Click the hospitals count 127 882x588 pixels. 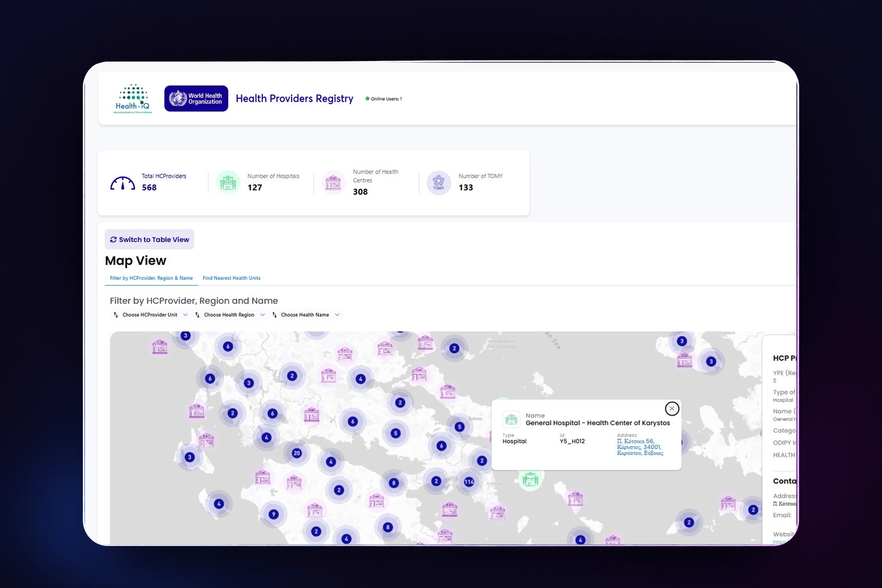click(x=255, y=188)
